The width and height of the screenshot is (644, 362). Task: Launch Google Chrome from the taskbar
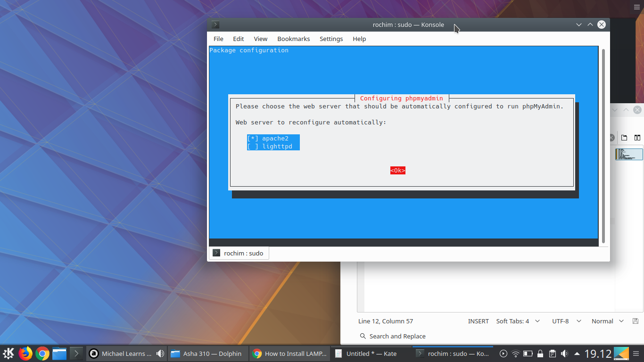(x=42, y=354)
